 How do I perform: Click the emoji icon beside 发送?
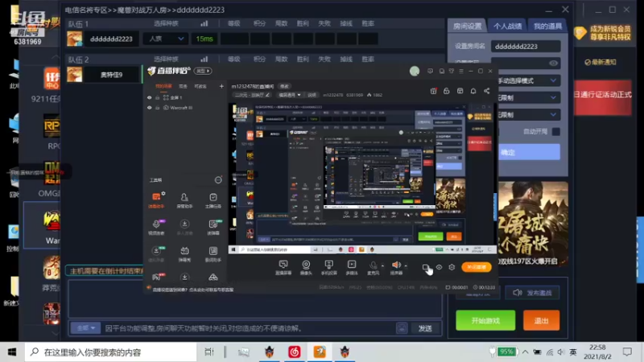[x=402, y=328]
